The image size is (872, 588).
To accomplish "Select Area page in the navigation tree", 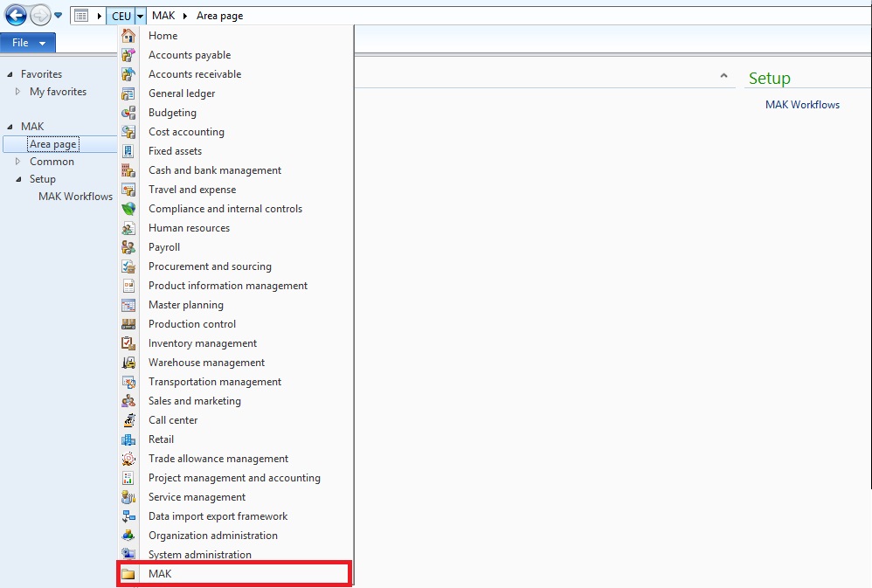I will click(53, 144).
